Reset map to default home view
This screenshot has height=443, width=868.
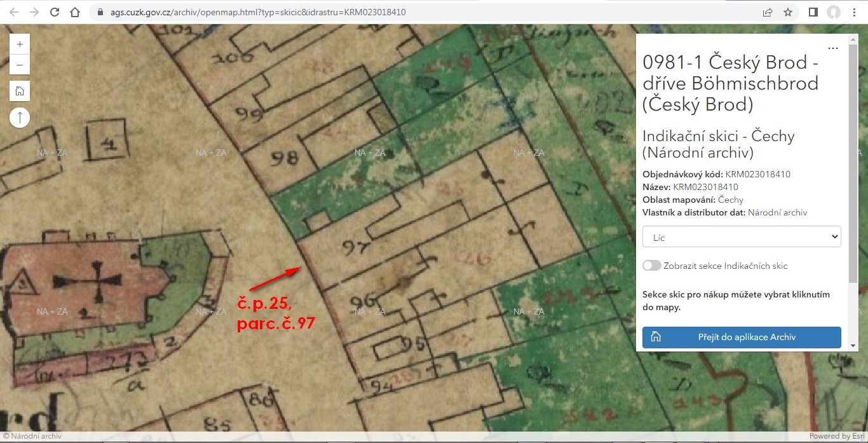[20, 91]
